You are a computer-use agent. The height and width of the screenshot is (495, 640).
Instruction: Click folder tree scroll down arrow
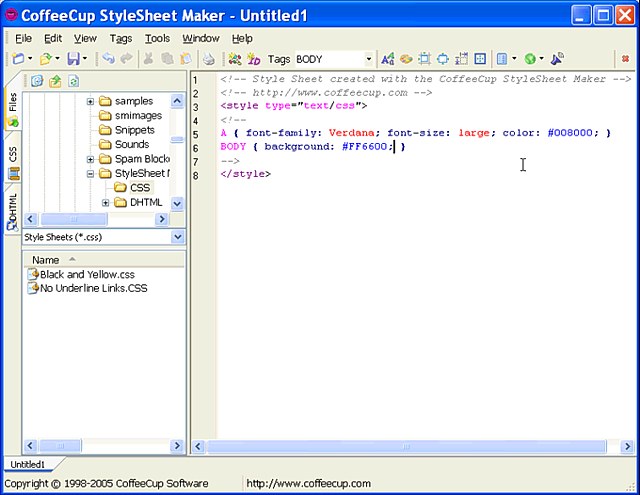click(x=177, y=203)
